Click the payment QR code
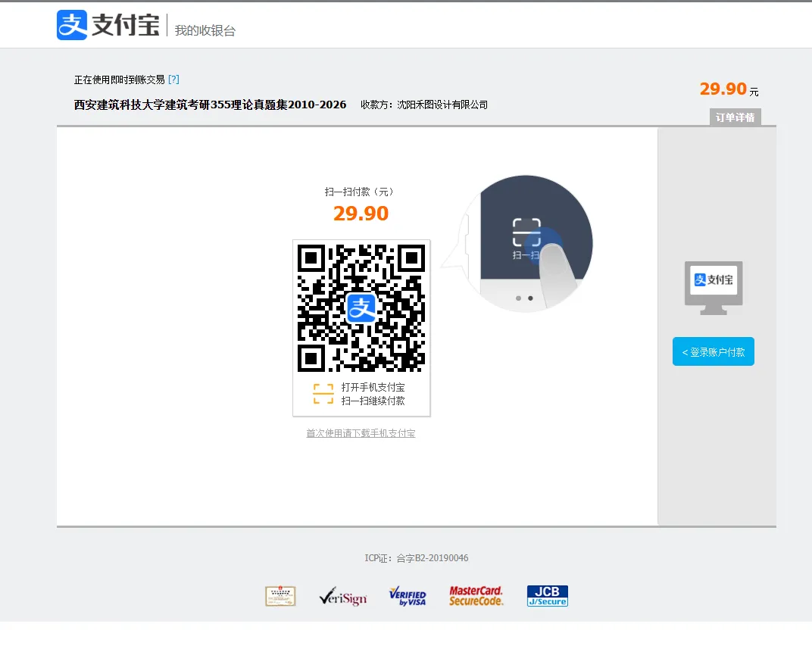The height and width of the screenshot is (646, 812). point(361,308)
